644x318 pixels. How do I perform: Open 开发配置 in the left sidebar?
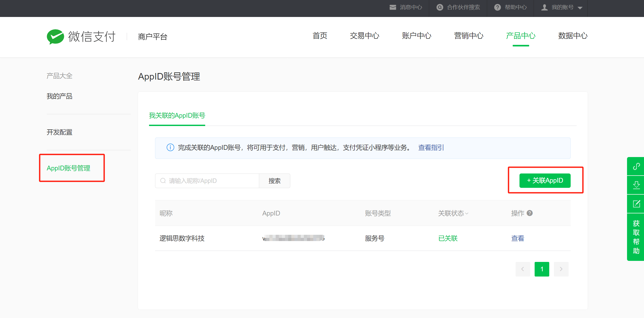click(x=60, y=132)
